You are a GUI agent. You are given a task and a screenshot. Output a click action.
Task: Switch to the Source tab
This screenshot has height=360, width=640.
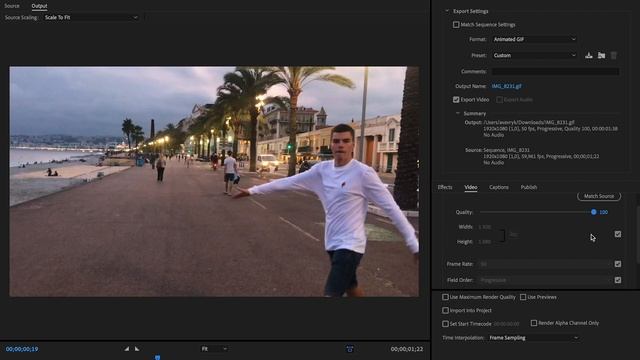12,6
